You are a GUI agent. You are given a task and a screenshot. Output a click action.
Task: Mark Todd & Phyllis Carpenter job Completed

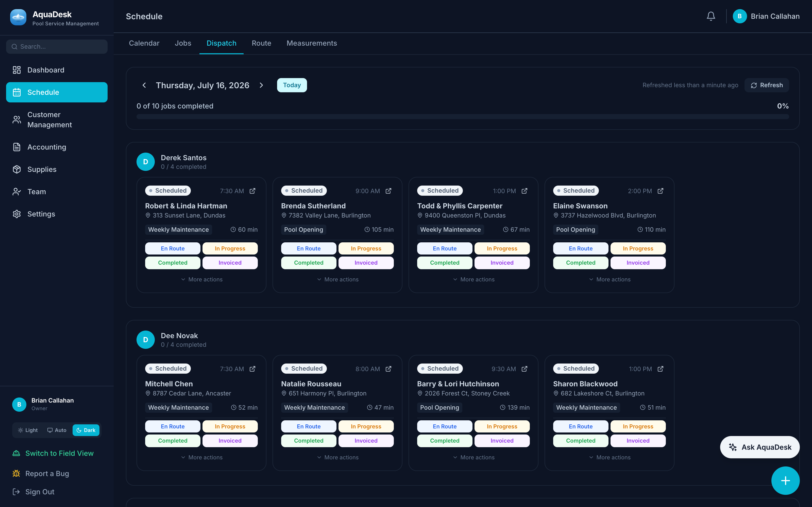(445, 263)
